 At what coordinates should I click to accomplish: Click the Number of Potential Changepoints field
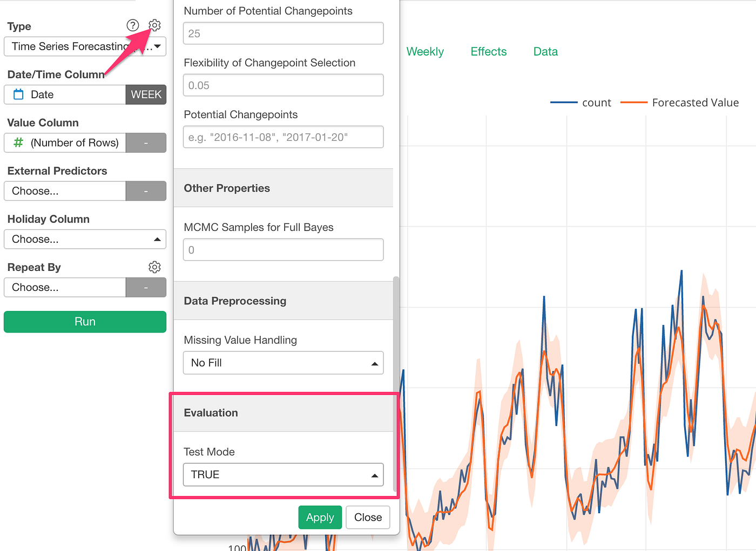(x=283, y=33)
